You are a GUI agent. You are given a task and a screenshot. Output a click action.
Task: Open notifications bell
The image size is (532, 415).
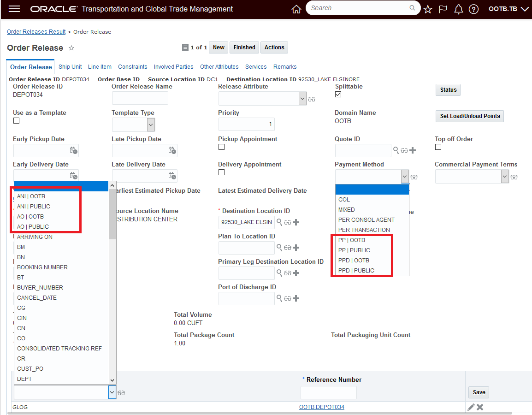pos(458,9)
